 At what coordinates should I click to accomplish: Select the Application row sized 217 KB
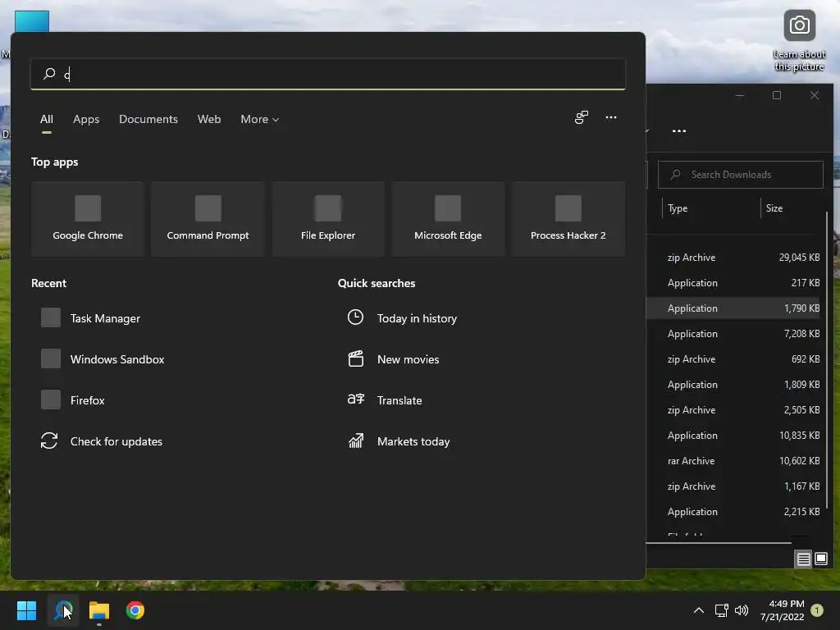[733, 283]
